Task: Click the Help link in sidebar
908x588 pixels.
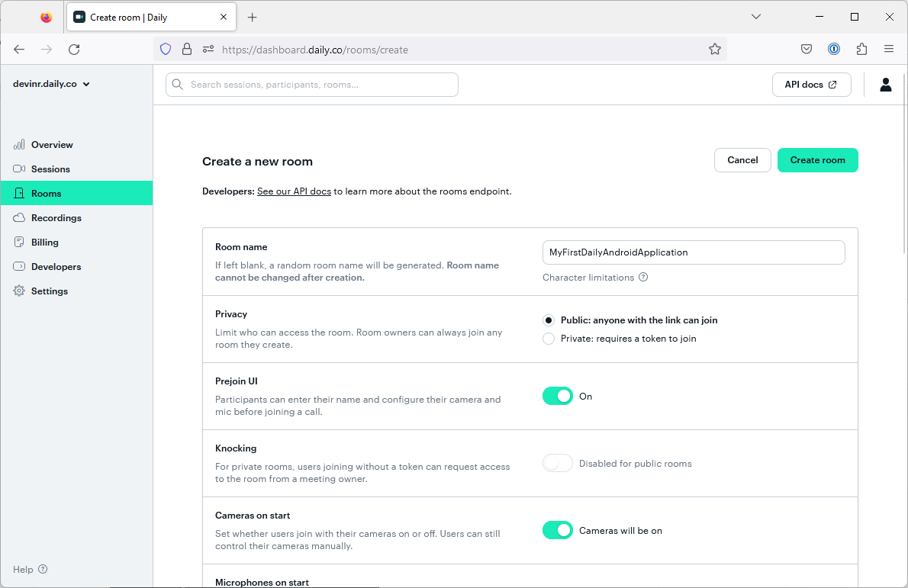Action: point(23,570)
